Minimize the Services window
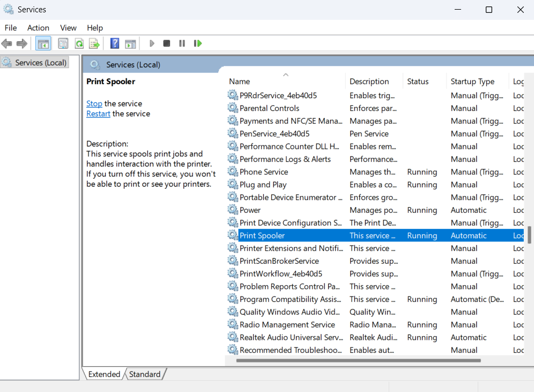The width and height of the screenshot is (534, 392). (458, 10)
